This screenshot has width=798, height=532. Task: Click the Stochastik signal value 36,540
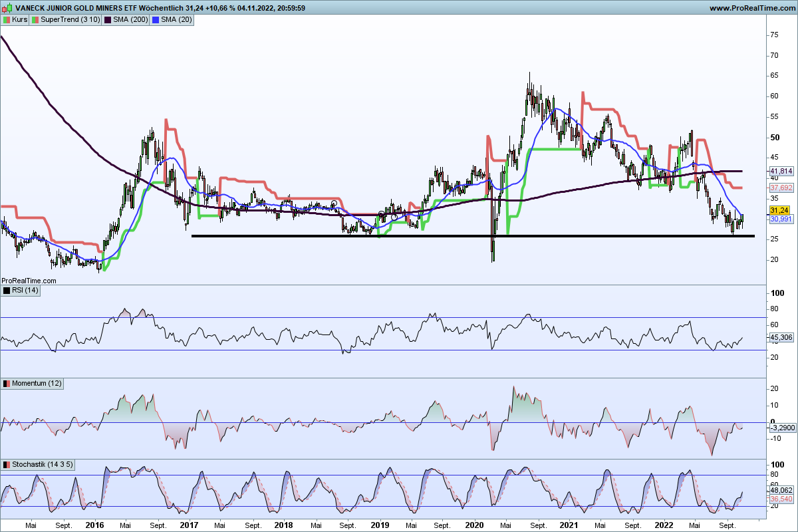coord(781,498)
